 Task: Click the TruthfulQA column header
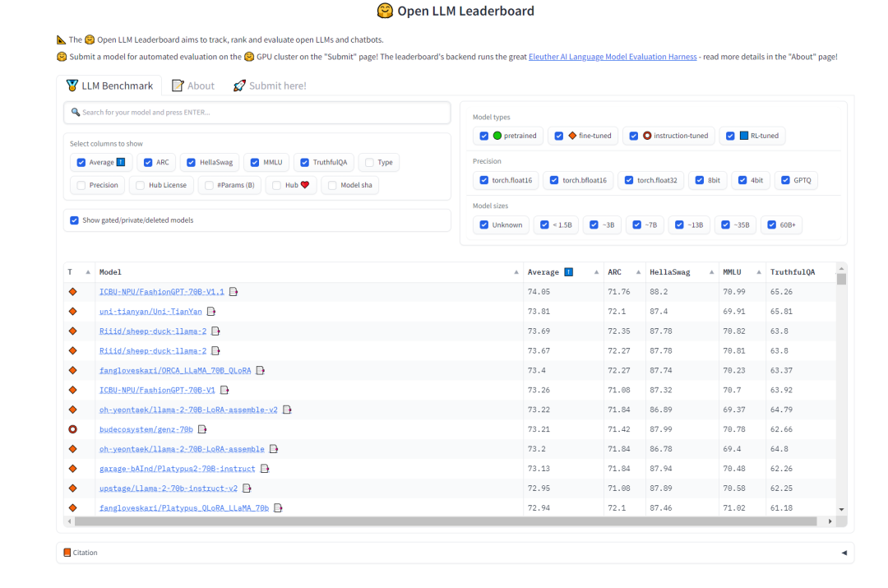pos(793,272)
